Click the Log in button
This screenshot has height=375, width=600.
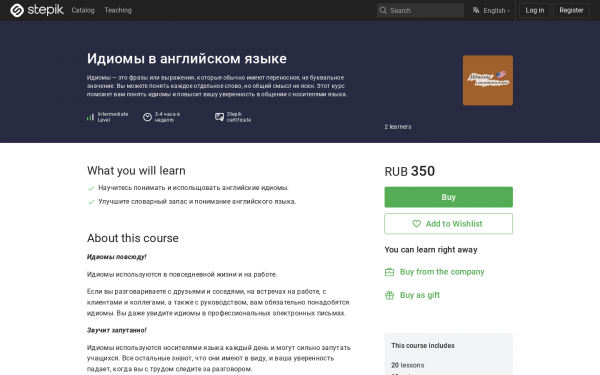pyautogui.click(x=535, y=10)
